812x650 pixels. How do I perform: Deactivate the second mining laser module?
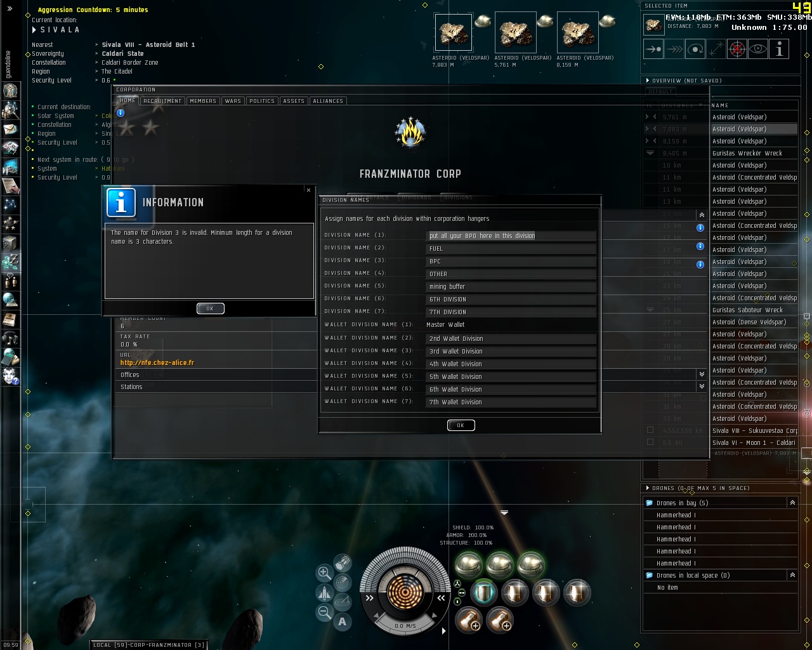500,564
